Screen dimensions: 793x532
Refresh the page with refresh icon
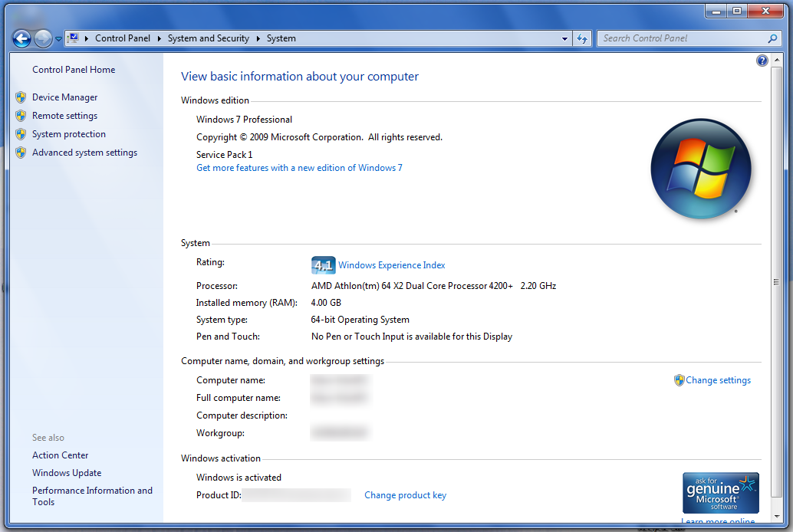582,38
